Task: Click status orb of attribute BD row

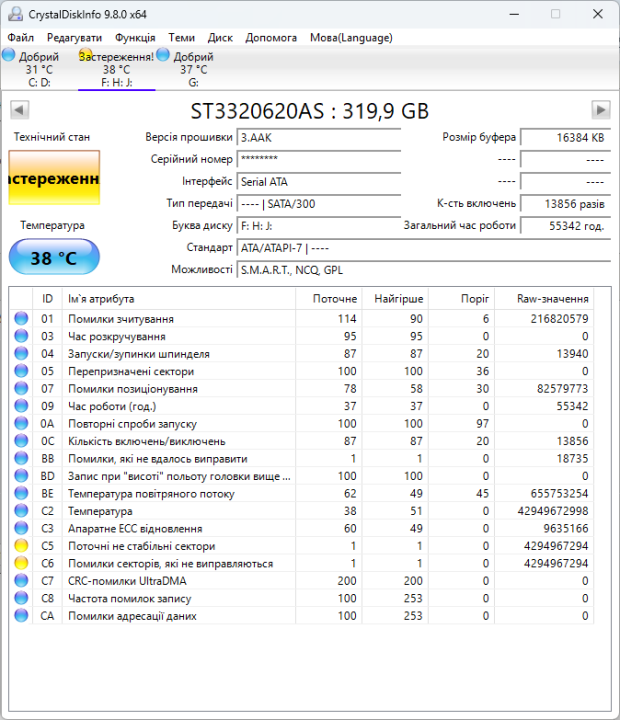Action: (21, 475)
